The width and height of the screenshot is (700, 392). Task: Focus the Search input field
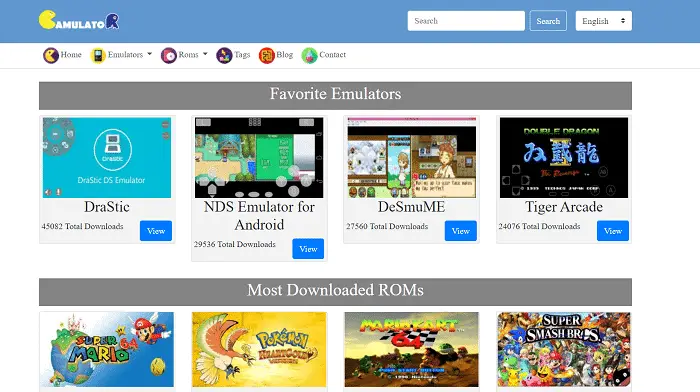(466, 21)
